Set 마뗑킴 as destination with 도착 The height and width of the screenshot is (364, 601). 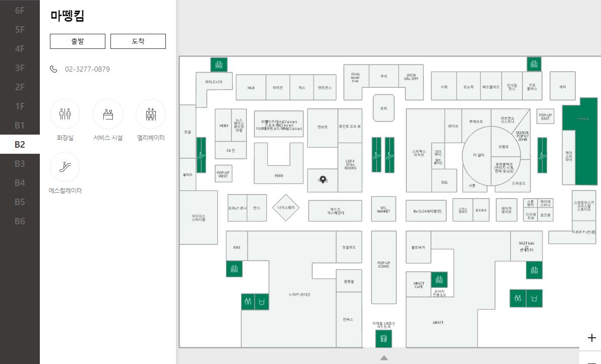coord(138,41)
